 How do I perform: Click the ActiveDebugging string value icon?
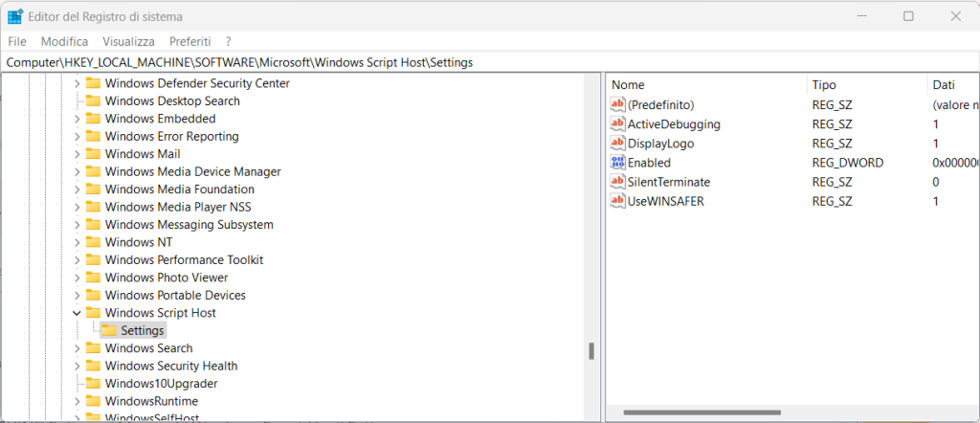coord(617,124)
